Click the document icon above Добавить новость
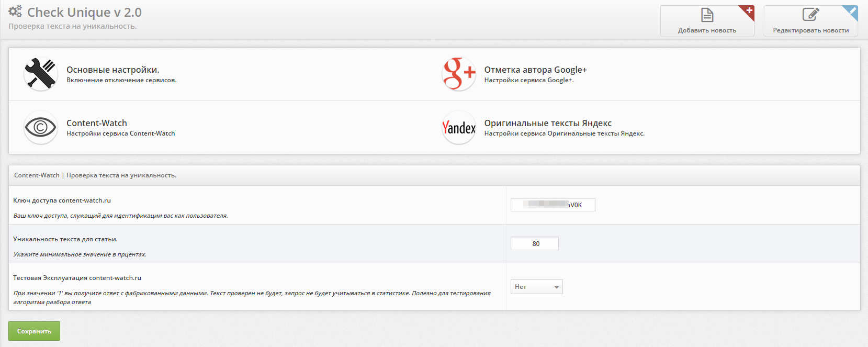868x347 pixels. coord(707,15)
